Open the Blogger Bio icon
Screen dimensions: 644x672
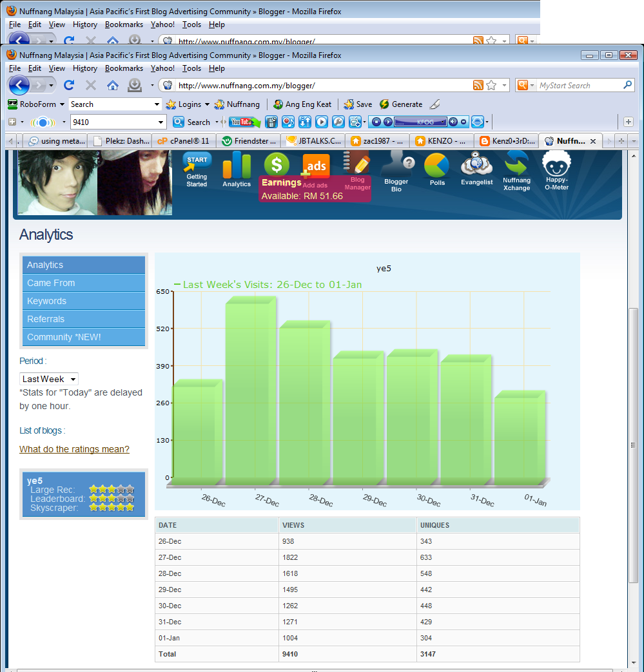396,171
